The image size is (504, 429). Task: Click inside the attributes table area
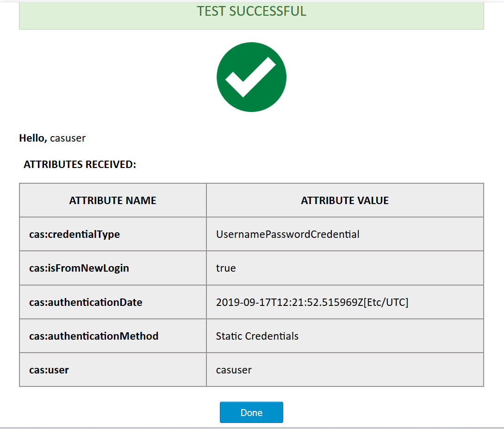click(x=251, y=285)
